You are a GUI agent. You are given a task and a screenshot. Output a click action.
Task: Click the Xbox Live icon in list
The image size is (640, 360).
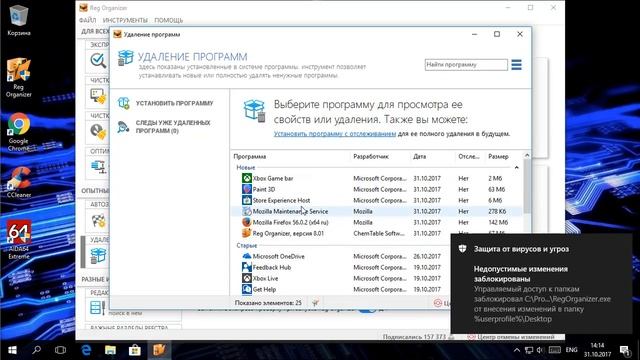(x=247, y=278)
